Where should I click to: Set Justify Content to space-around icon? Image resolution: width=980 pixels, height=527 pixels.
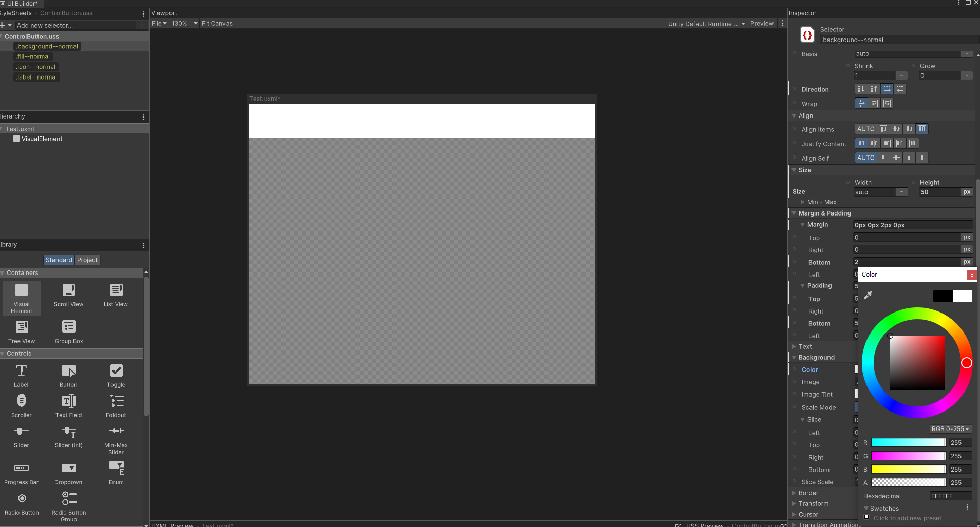pyautogui.click(x=913, y=144)
